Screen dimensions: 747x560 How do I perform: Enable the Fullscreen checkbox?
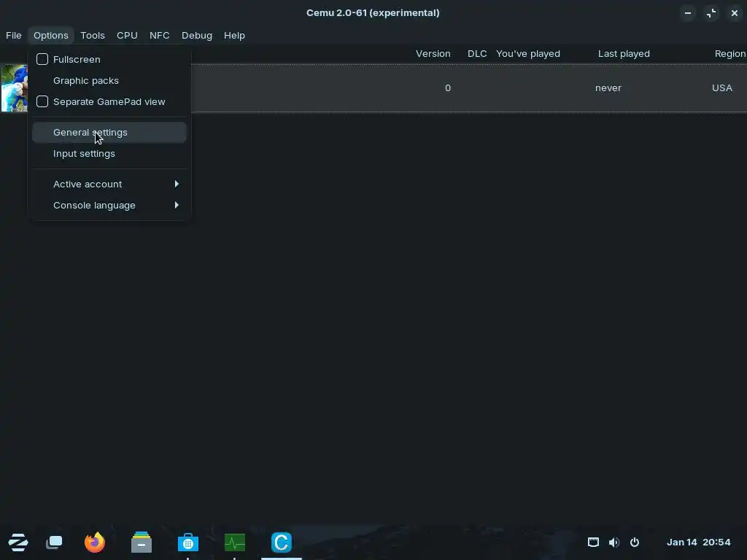click(x=42, y=59)
